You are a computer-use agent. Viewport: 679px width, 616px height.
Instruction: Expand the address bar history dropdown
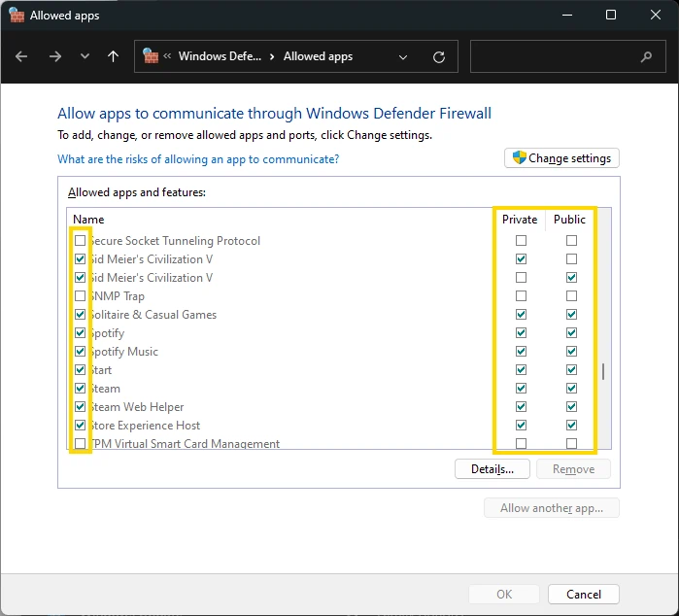click(403, 57)
